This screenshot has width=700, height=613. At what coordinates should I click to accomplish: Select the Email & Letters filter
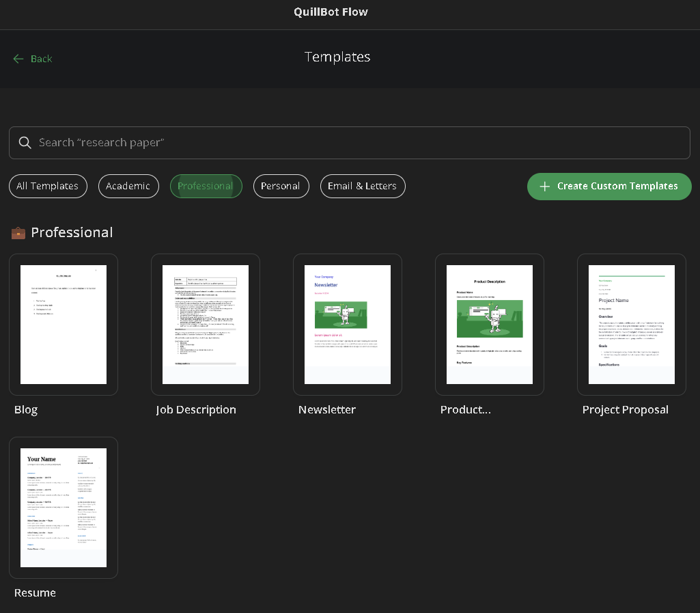[x=363, y=186]
